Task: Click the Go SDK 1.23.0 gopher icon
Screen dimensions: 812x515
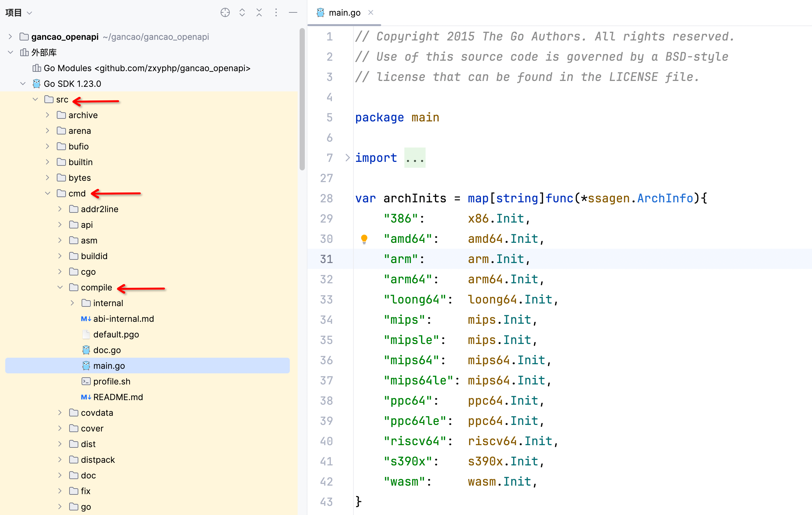Action: click(x=37, y=84)
